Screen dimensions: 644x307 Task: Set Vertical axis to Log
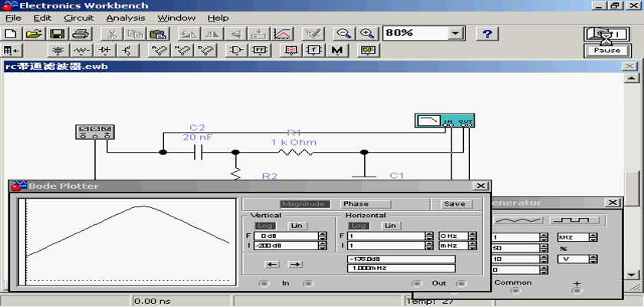[266, 226]
